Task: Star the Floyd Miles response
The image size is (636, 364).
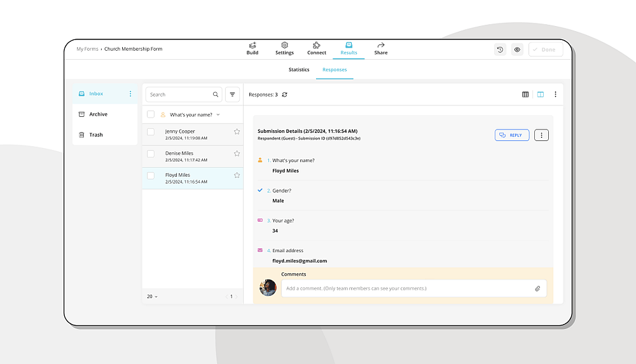Action: click(237, 175)
